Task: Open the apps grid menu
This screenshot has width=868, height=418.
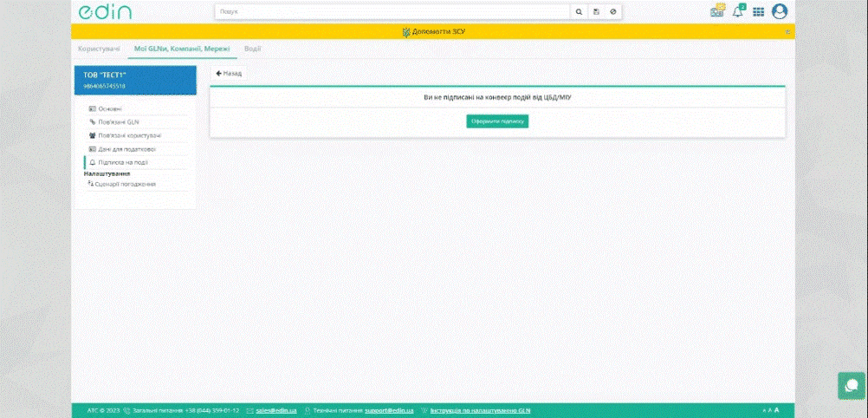Action: click(758, 11)
